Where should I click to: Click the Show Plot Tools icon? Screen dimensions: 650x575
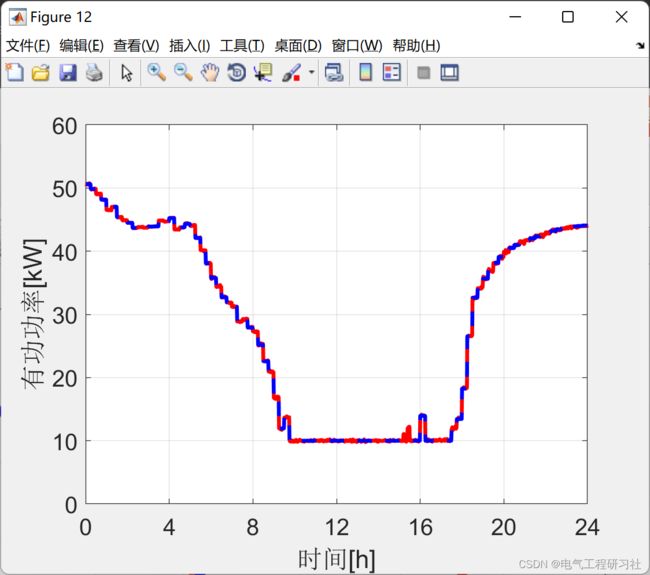tap(449, 73)
